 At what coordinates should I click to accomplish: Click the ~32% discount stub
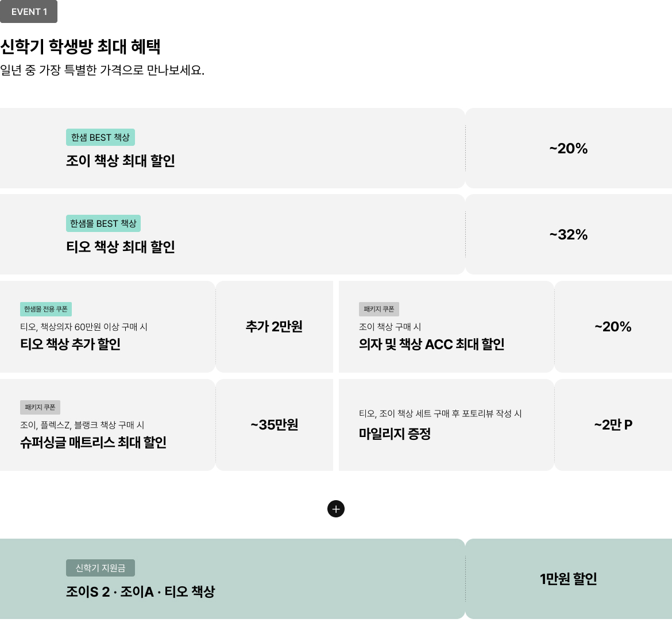tap(568, 234)
